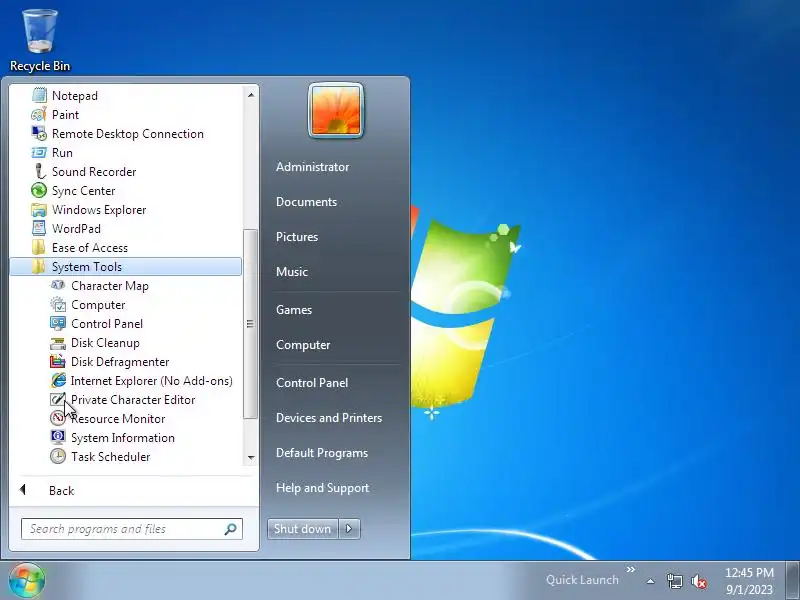This screenshot has width=800, height=600.
Task: Open the Pictures library
Action: pyautogui.click(x=297, y=237)
